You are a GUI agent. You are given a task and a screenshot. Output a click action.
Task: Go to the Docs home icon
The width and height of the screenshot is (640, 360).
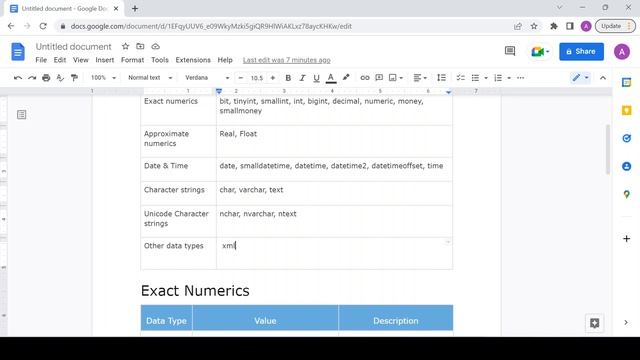[x=18, y=52]
